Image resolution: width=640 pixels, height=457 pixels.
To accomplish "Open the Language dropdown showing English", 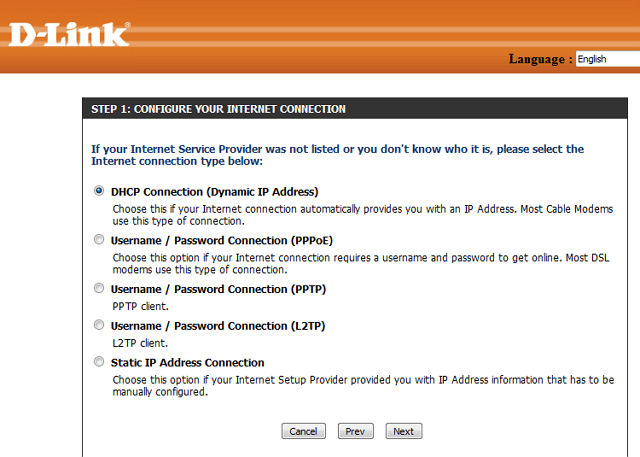I will click(608, 59).
